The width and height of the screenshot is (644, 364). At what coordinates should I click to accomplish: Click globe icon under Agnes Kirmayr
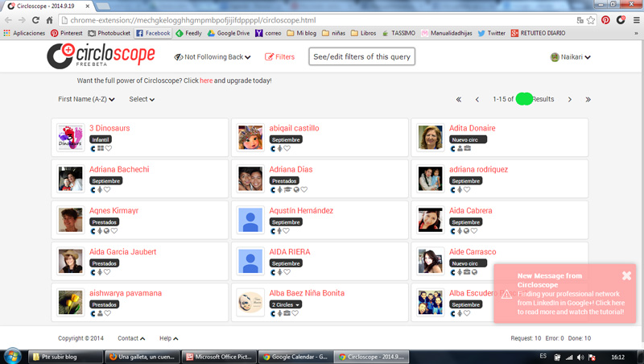pyautogui.click(x=106, y=231)
